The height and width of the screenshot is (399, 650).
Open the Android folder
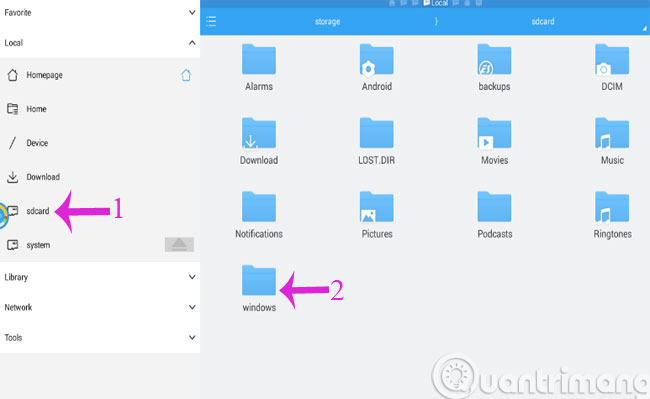pyautogui.click(x=376, y=67)
